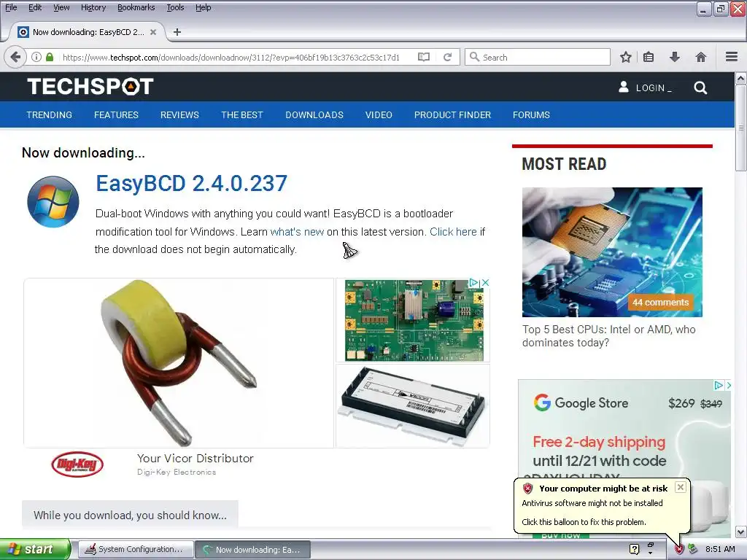Click page scrollbar down arrow
Screen dimensions: 747x560
[x=740, y=532]
